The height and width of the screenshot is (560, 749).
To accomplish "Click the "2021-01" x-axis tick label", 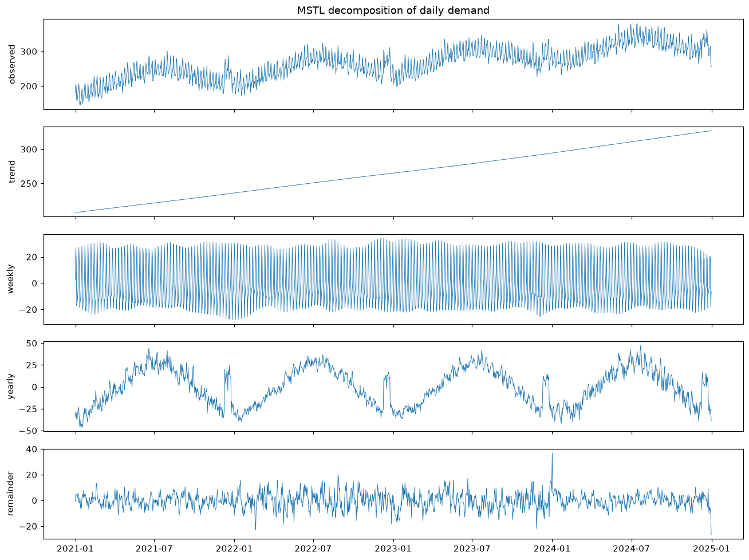I will coord(76,549).
